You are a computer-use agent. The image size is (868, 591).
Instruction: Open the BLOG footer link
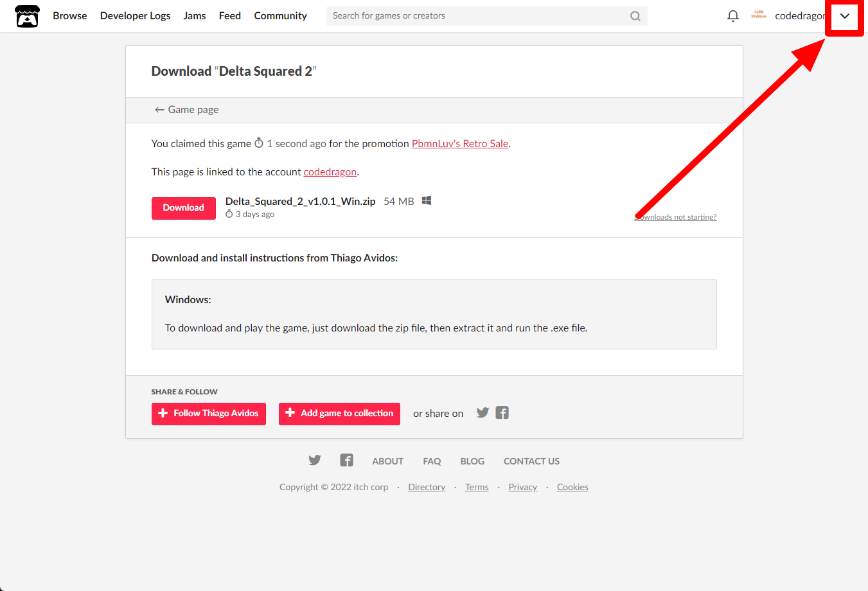(x=472, y=461)
